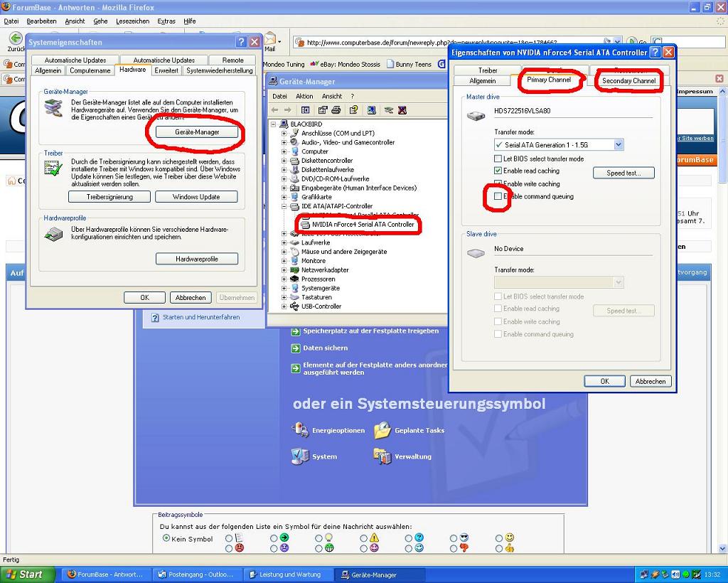
Task: Expand the Diskettencontroller tree node
Action: point(284,161)
